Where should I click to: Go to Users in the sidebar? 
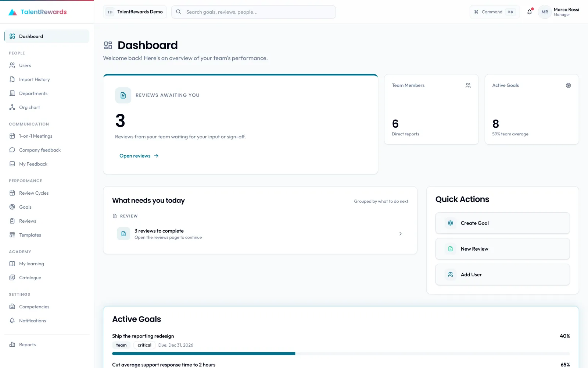[x=47, y=65]
